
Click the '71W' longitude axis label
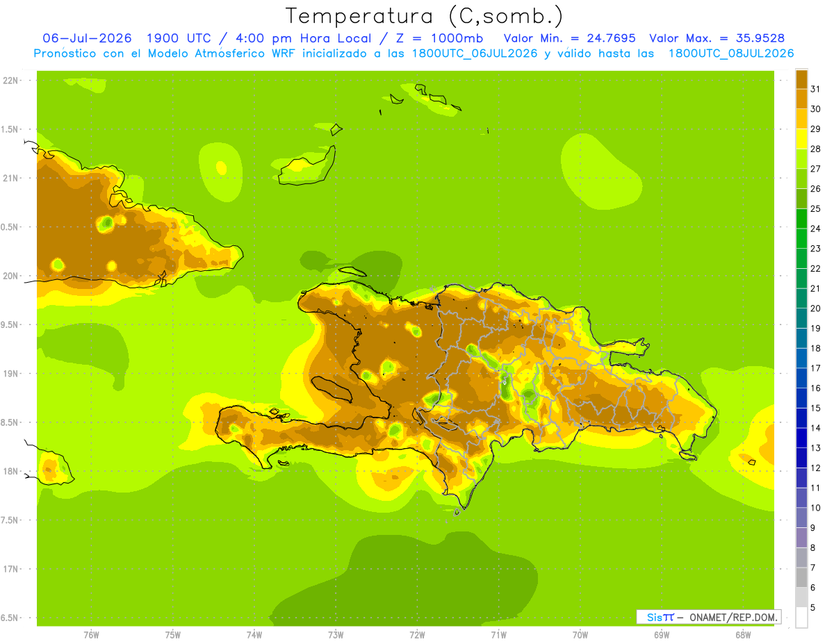click(x=498, y=635)
